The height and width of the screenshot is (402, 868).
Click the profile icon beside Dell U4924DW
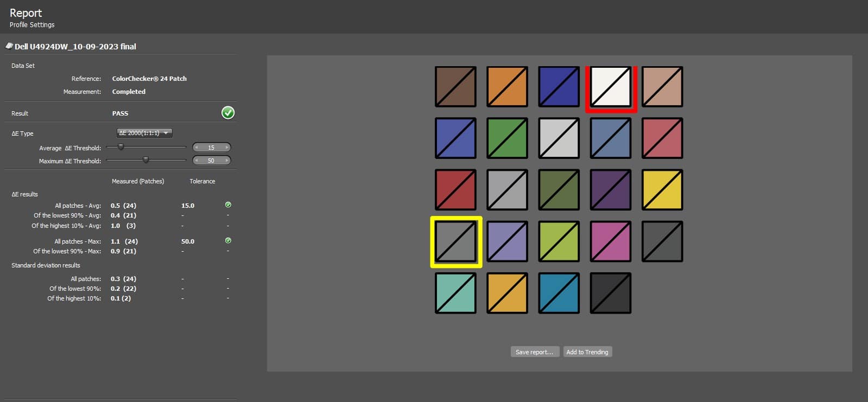(x=9, y=46)
